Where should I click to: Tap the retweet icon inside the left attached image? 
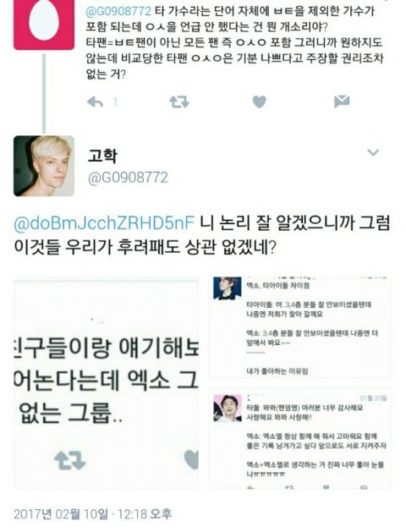point(70,460)
